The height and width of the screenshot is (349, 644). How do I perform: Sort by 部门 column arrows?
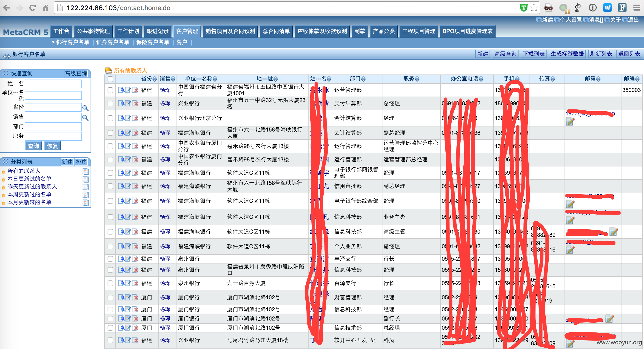[364, 79]
